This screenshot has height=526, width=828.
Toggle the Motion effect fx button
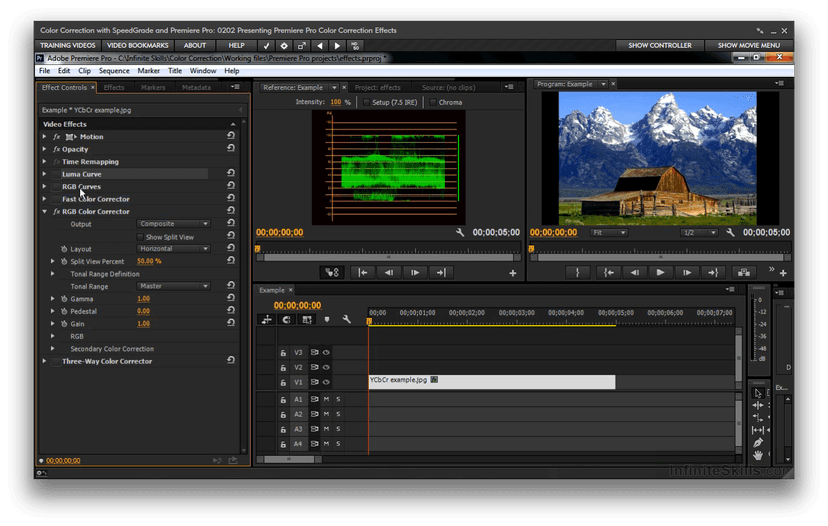57,136
